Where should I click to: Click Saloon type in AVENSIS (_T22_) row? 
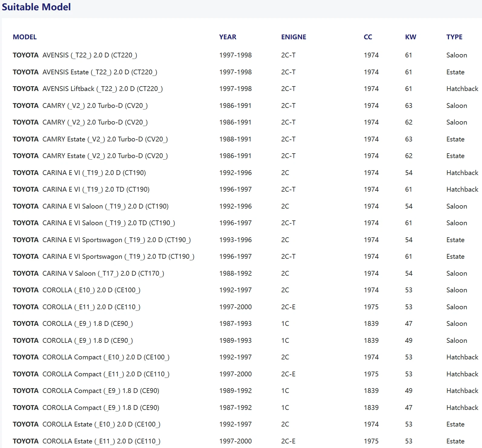point(457,55)
